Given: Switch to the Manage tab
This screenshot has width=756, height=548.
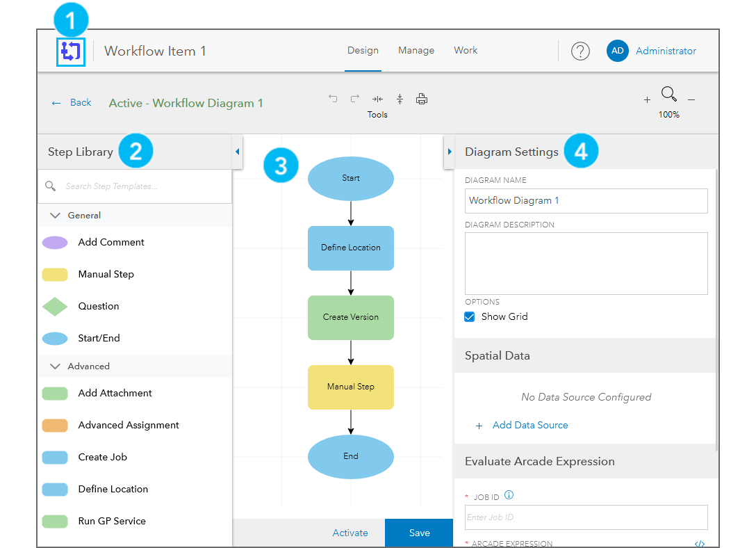Looking at the screenshot, I should (x=416, y=50).
